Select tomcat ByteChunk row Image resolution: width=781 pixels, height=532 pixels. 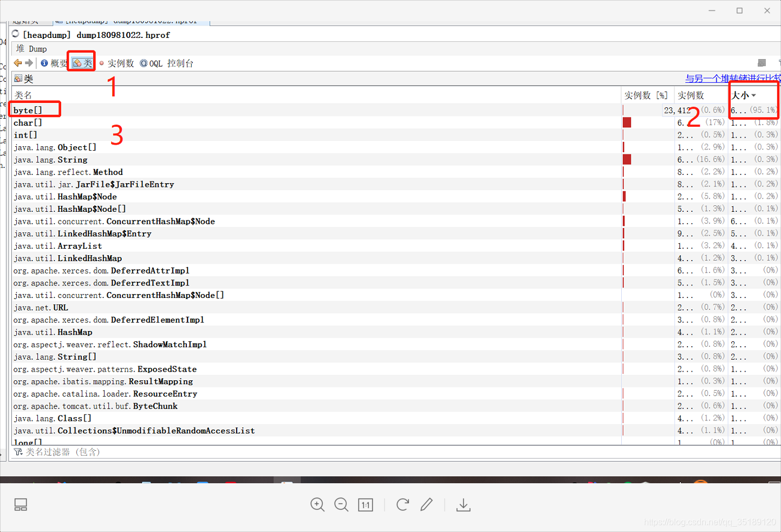[395, 406]
